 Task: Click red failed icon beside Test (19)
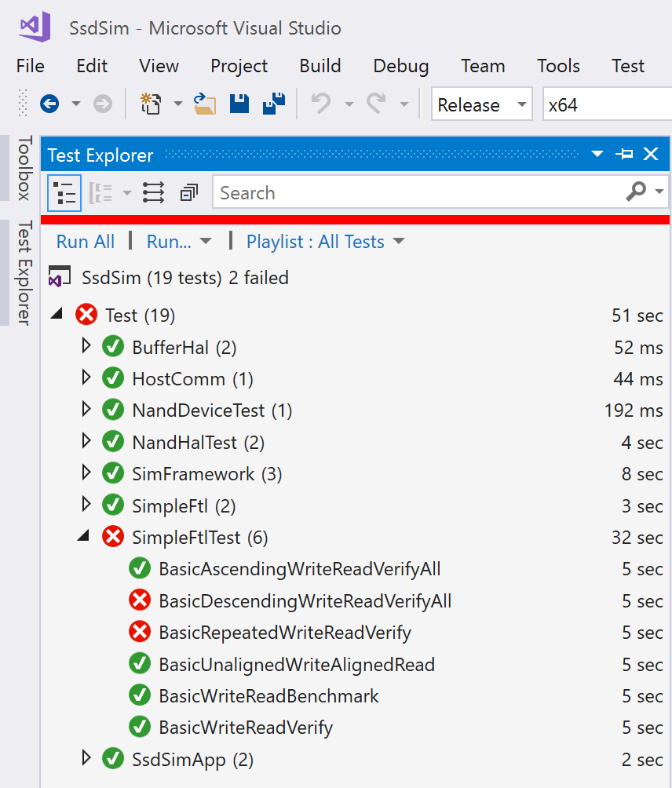click(x=86, y=315)
